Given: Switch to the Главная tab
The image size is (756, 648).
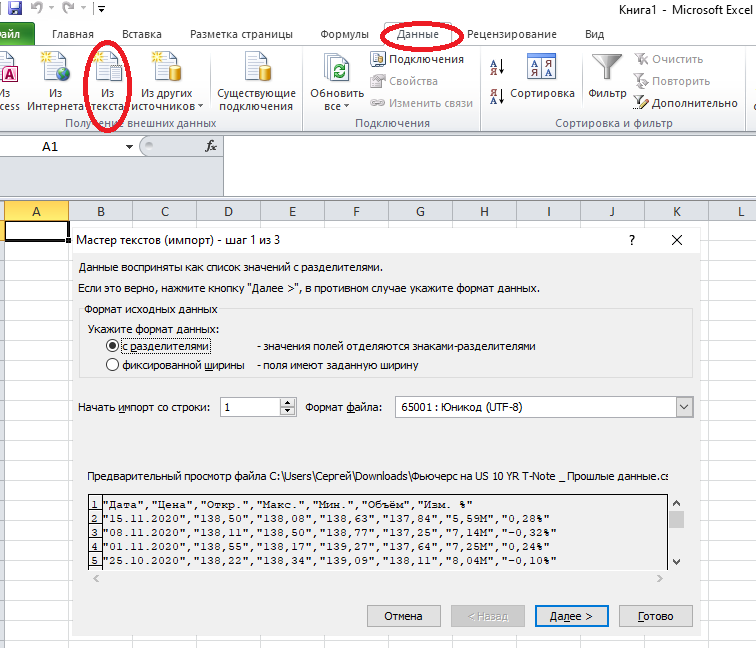Looking at the screenshot, I should click(x=73, y=34).
